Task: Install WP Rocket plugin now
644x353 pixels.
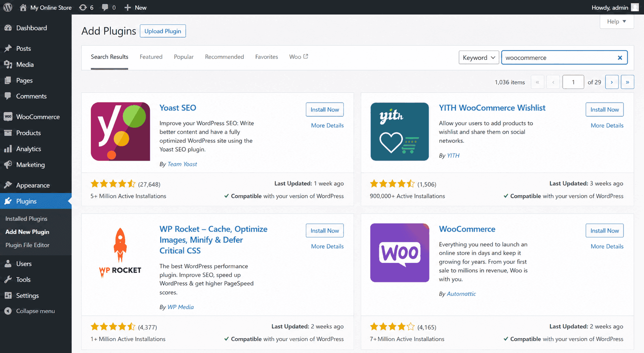Action: [325, 231]
